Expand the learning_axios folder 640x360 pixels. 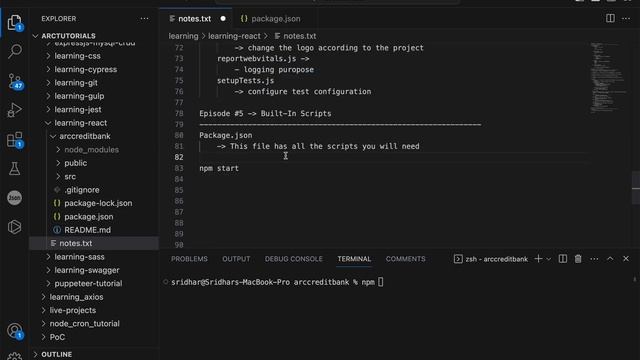click(x=76, y=297)
